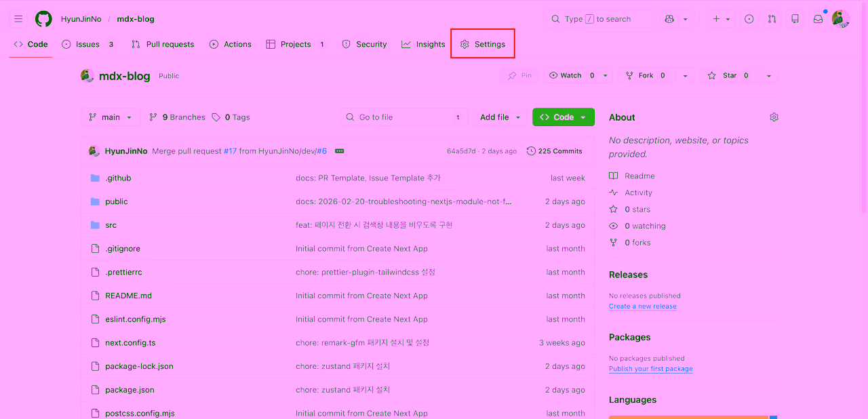Click the Create a new release link
The height and width of the screenshot is (419, 868).
pyautogui.click(x=642, y=306)
